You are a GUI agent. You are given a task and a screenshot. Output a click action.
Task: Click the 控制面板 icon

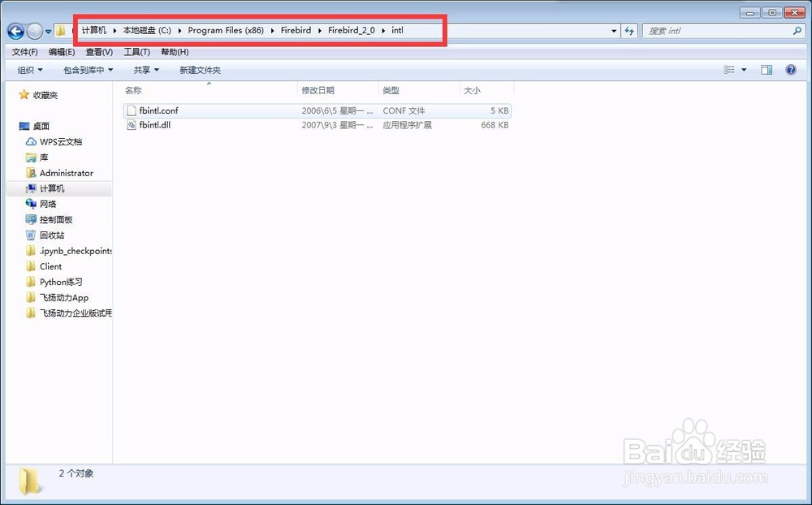31,219
